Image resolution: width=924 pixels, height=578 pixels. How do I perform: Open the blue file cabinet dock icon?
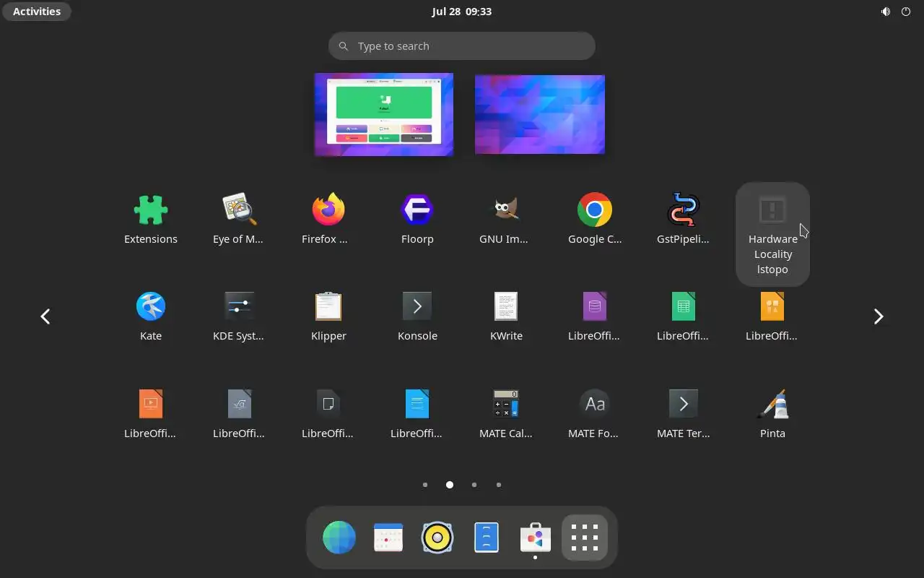487,538
